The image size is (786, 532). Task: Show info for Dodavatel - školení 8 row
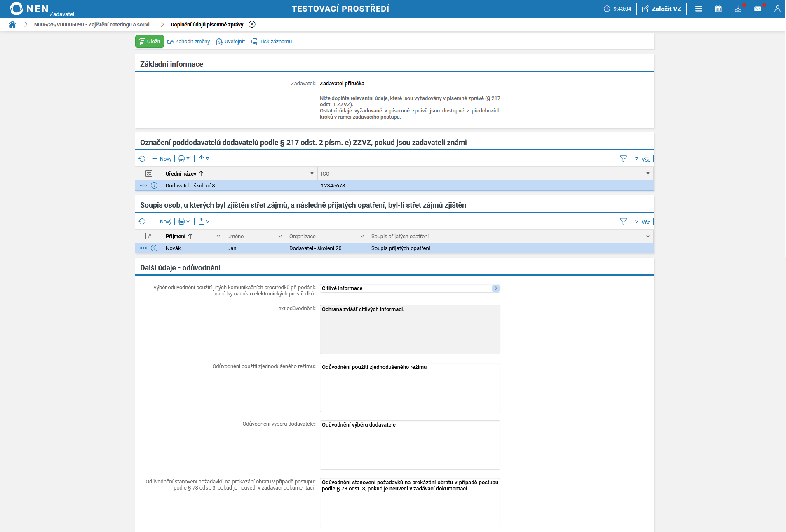[x=154, y=185]
